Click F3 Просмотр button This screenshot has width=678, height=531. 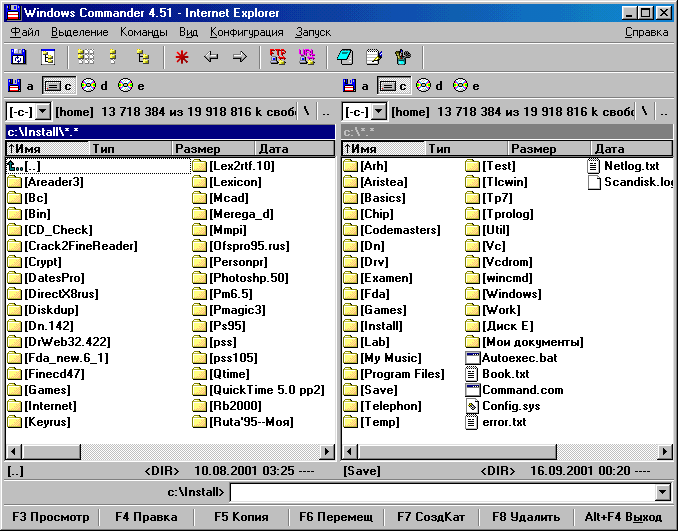point(51,517)
